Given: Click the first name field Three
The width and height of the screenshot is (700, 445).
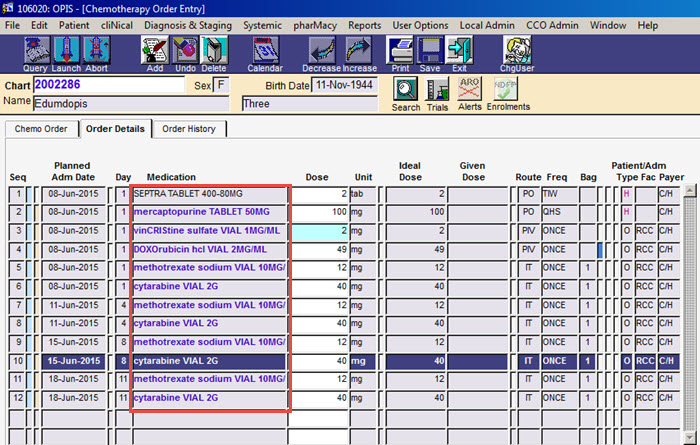Looking at the screenshot, I should [x=309, y=104].
